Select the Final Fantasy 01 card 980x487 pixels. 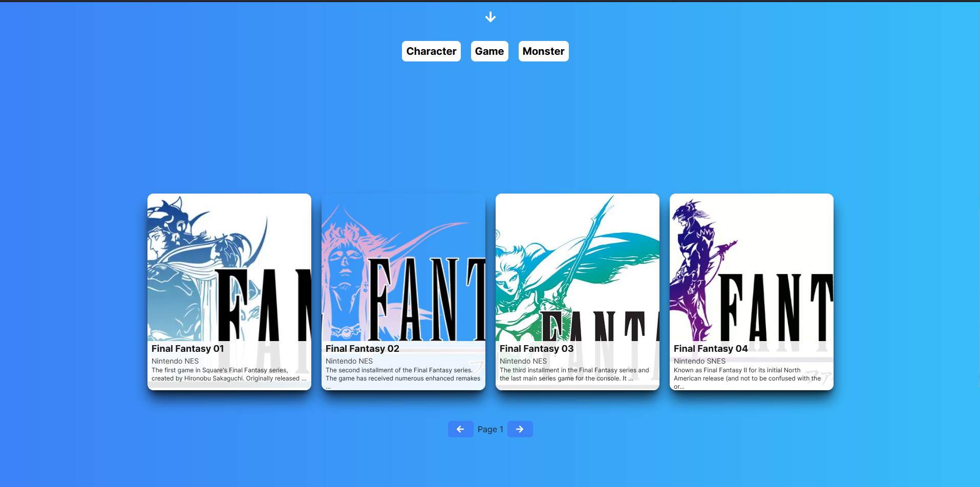coord(229,291)
